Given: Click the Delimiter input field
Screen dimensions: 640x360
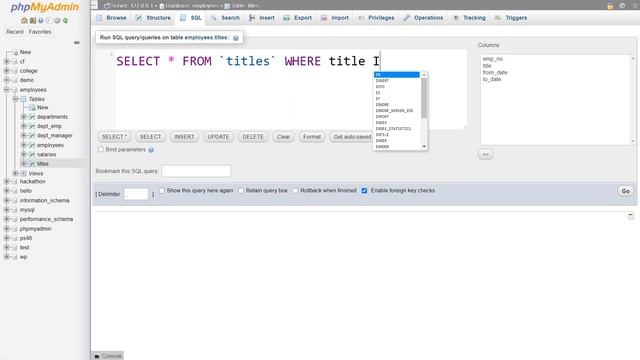Looking at the screenshot, I should [x=136, y=194].
